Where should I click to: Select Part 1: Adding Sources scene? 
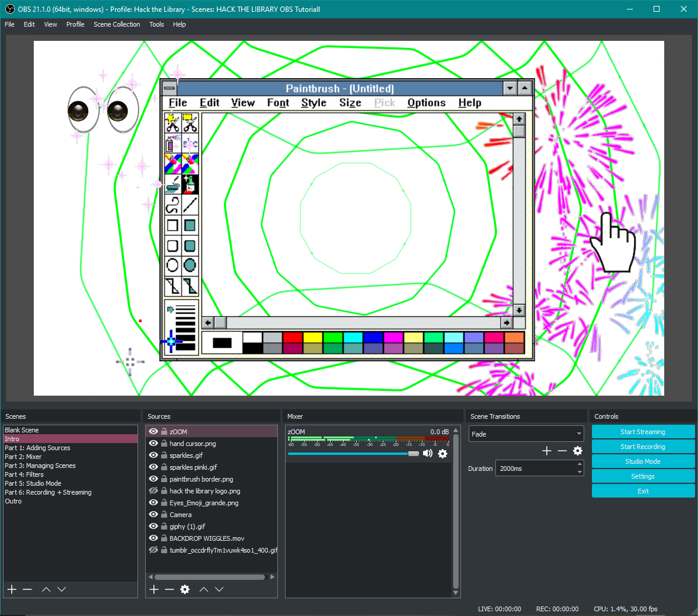coord(71,448)
